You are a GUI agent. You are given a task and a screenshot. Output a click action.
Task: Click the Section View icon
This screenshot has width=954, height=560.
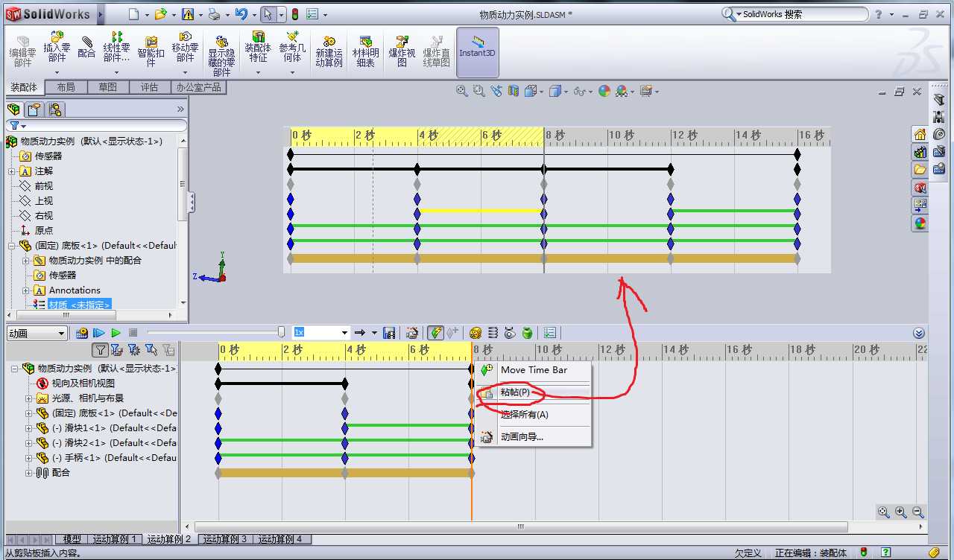tap(513, 91)
